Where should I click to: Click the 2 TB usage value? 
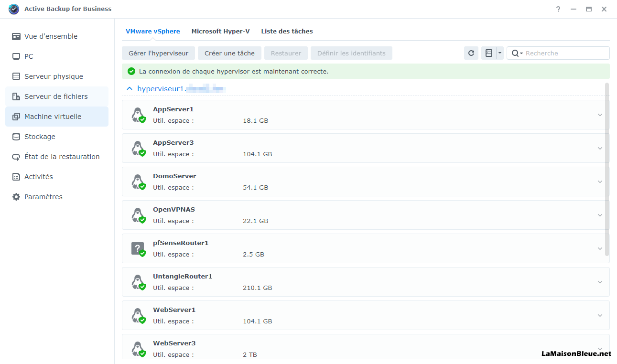click(250, 355)
